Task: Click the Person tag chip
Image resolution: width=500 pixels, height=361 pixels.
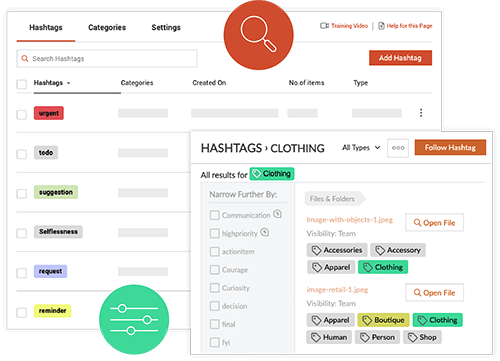Action: (377, 337)
